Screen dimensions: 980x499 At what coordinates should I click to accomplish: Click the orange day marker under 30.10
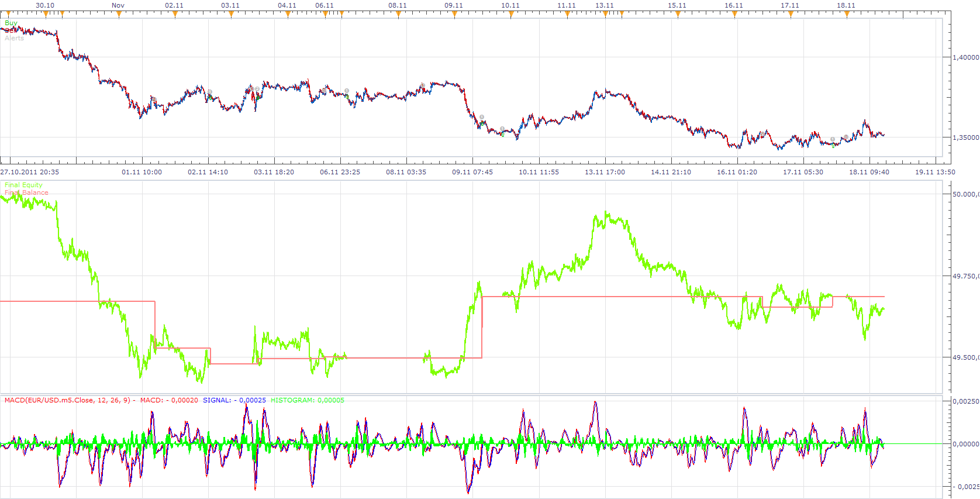(46, 14)
